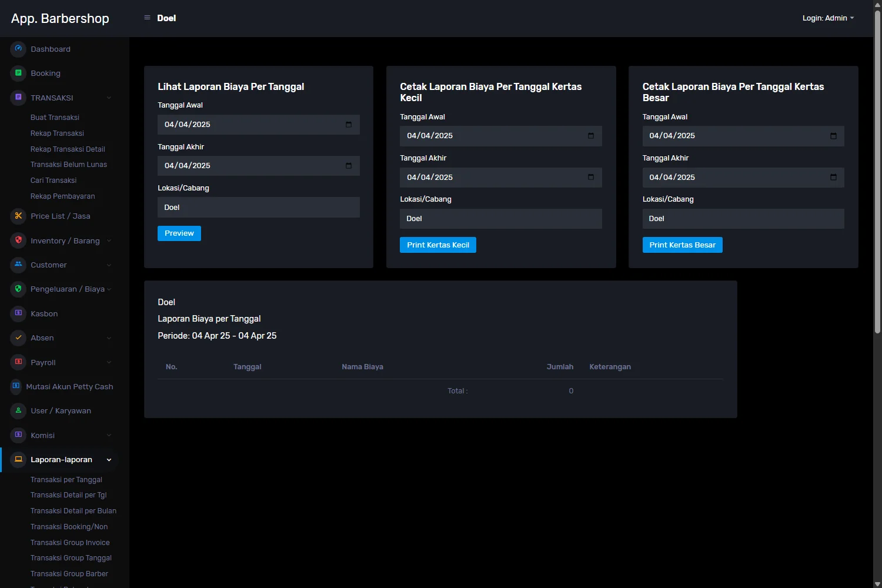882x588 pixels.
Task: Click the Preview button
Action: click(x=179, y=233)
